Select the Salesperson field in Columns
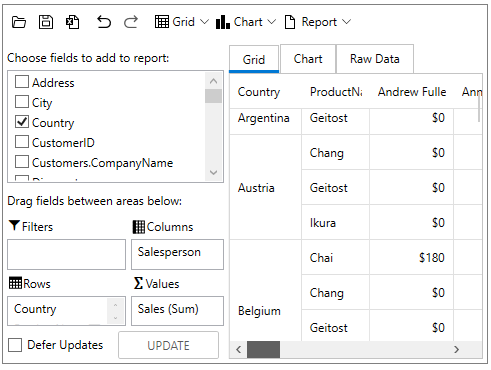This screenshot has height=370, width=491. click(x=169, y=252)
